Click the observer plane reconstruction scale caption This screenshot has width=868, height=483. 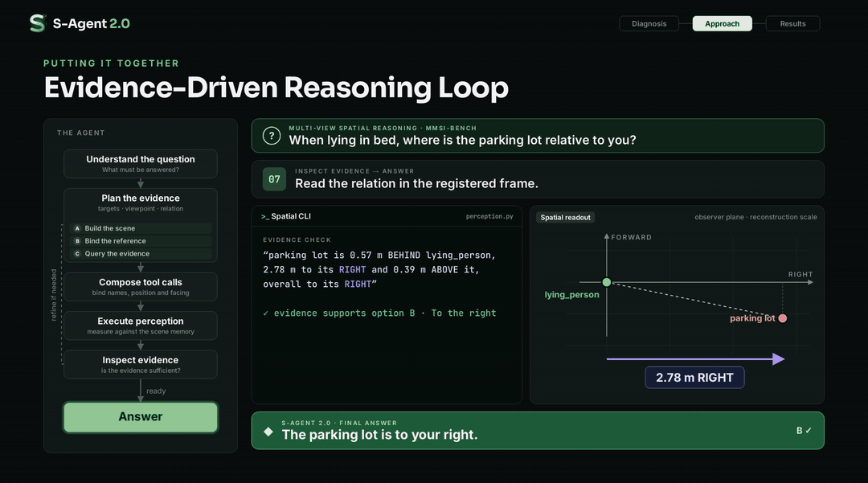click(x=755, y=217)
